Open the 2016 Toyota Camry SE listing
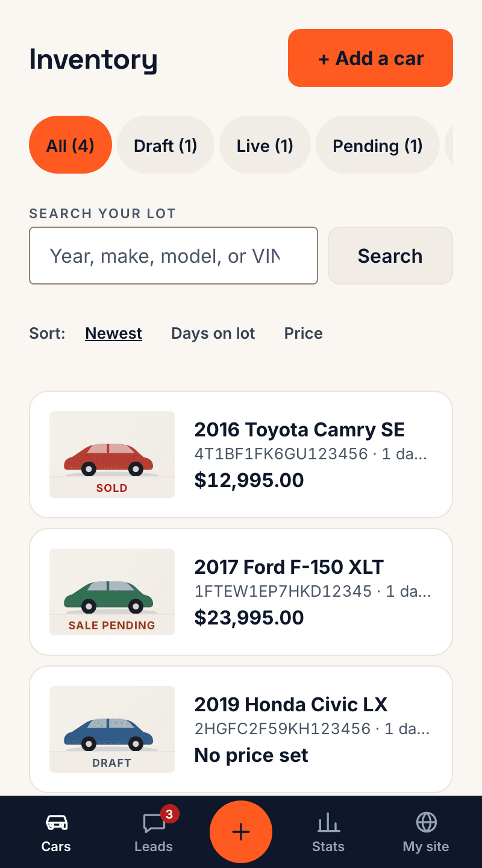The image size is (482, 868). [241, 454]
